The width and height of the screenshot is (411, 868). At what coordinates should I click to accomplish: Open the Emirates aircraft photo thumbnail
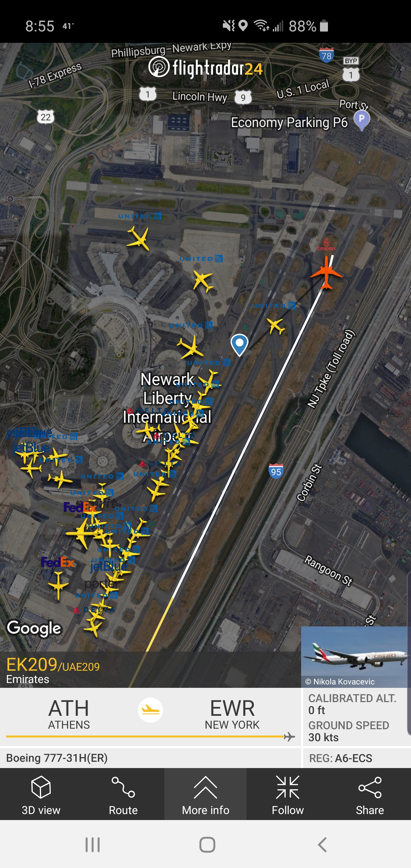pos(355,657)
